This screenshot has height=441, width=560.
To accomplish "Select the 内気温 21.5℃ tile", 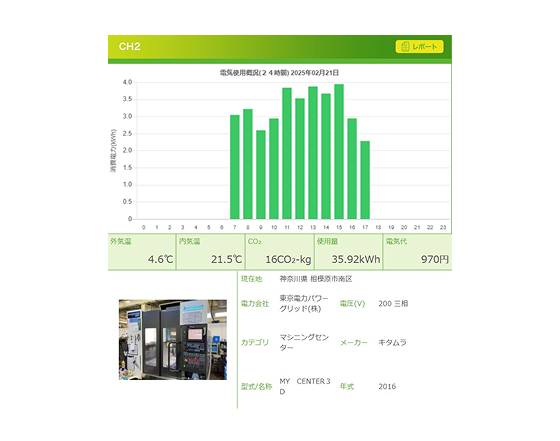I will pyautogui.click(x=211, y=252).
